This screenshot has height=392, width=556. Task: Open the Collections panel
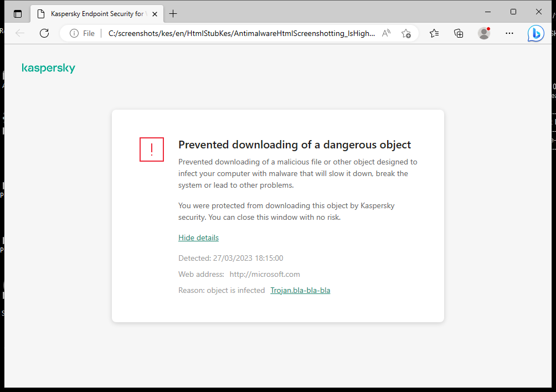pyautogui.click(x=459, y=33)
